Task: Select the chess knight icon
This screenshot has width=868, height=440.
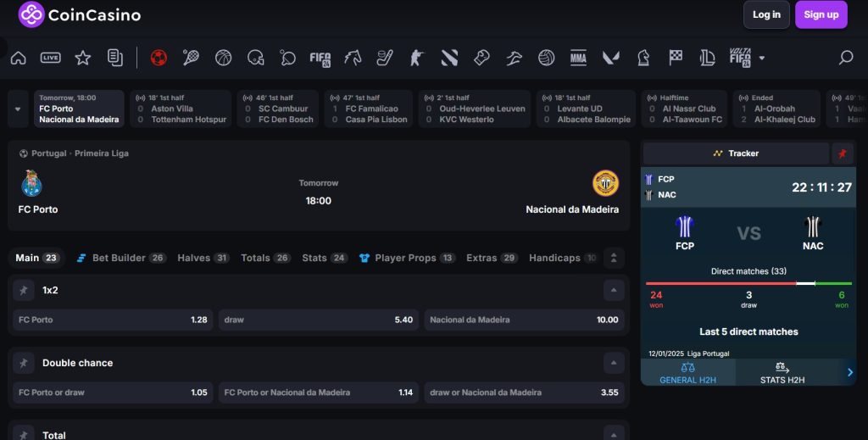Action: [x=643, y=58]
